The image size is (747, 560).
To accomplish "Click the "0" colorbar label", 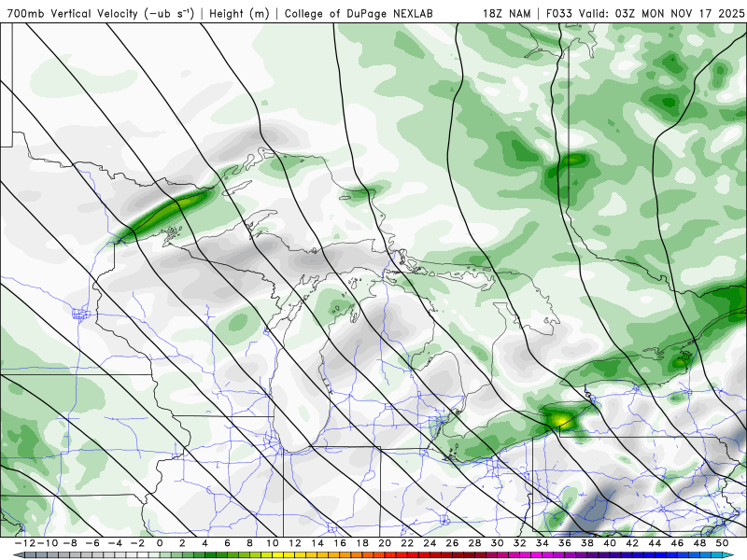I will [160, 543].
